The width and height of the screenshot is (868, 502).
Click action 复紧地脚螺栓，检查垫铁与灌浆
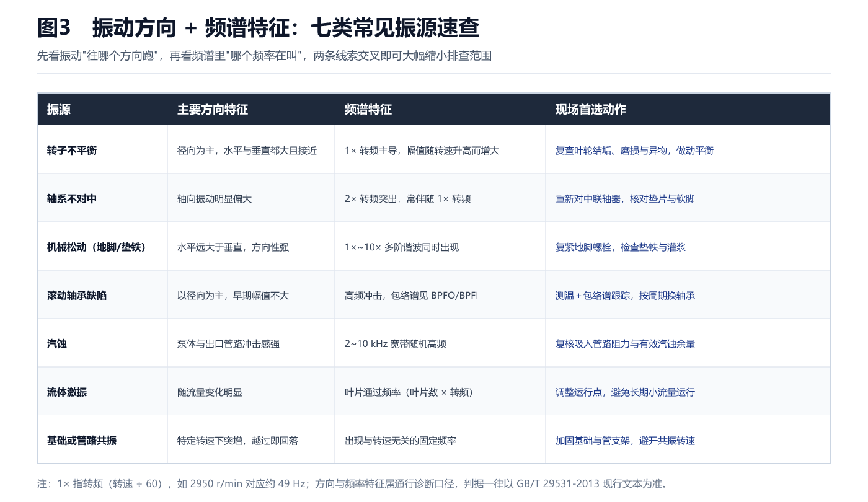(621, 247)
